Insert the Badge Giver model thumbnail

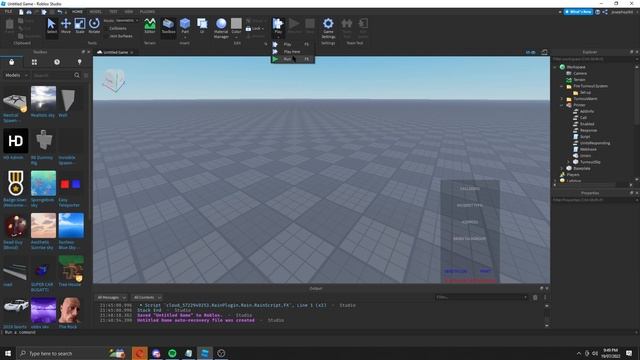16,183
